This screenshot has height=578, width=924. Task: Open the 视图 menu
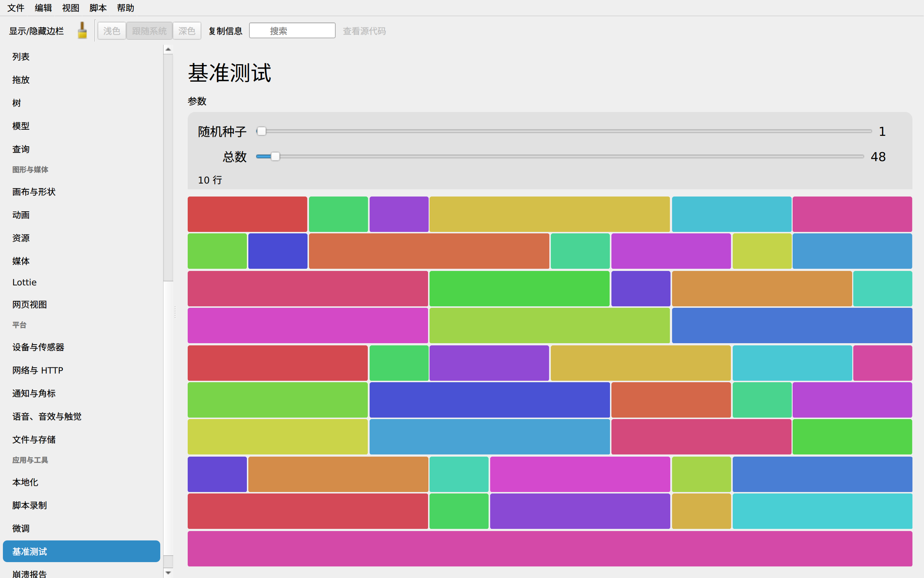pos(71,8)
